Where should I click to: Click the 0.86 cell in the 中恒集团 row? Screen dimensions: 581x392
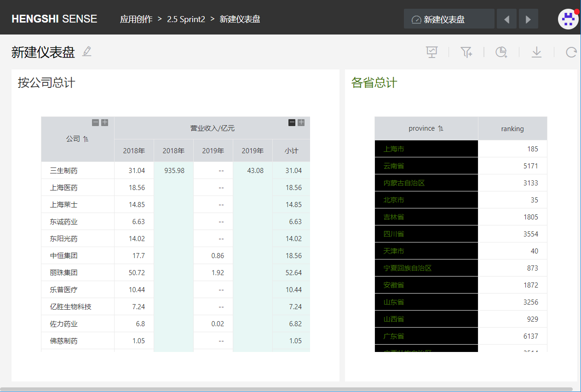tap(213, 255)
